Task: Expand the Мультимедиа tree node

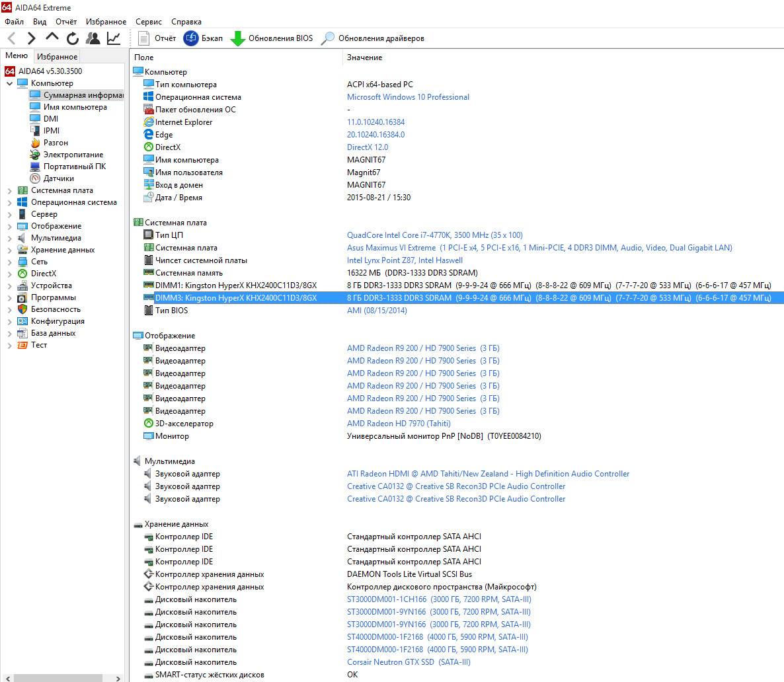Action: tap(9, 238)
